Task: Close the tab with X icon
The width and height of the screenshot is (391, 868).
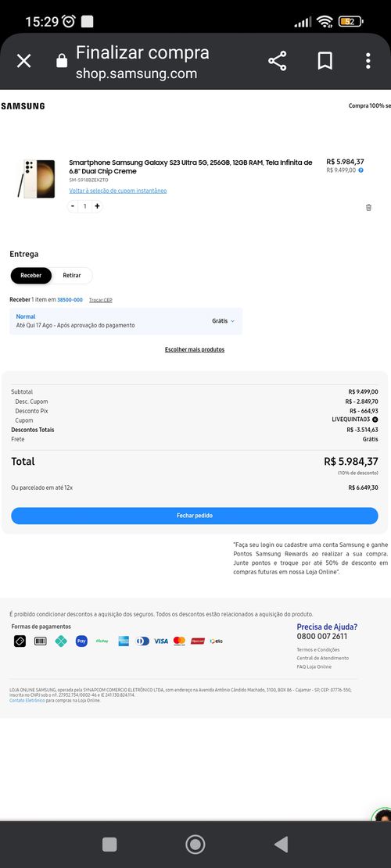Action: point(23,61)
